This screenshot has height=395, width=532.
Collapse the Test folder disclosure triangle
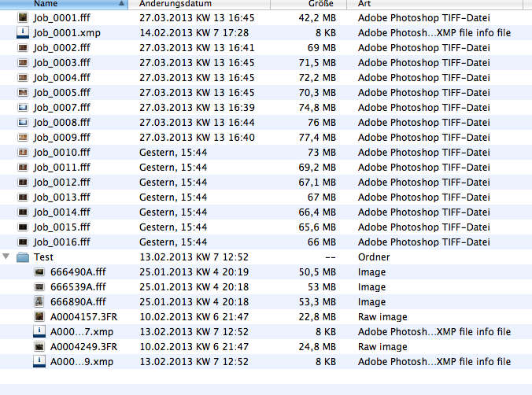[x=8, y=257]
